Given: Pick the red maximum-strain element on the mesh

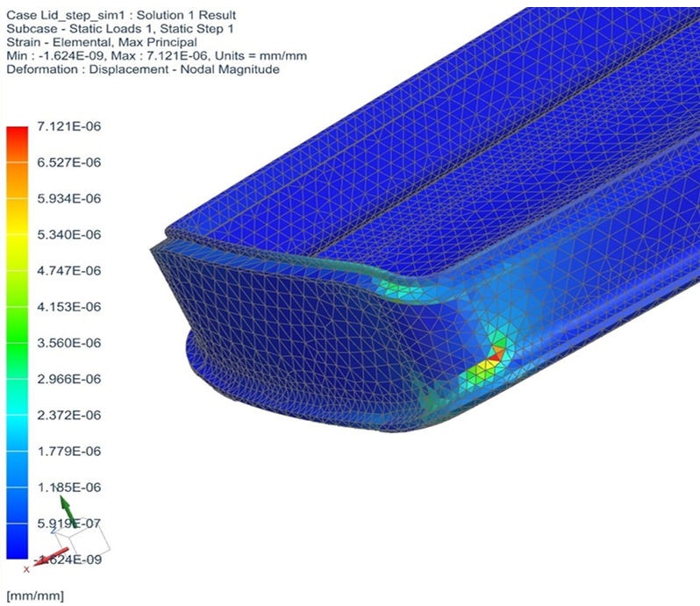Looking at the screenshot, I should tap(496, 353).
